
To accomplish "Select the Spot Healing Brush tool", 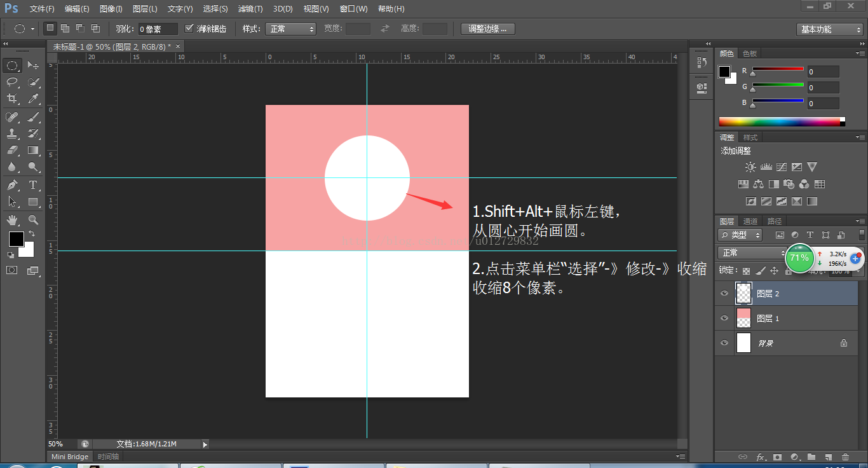I will point(12,117).
